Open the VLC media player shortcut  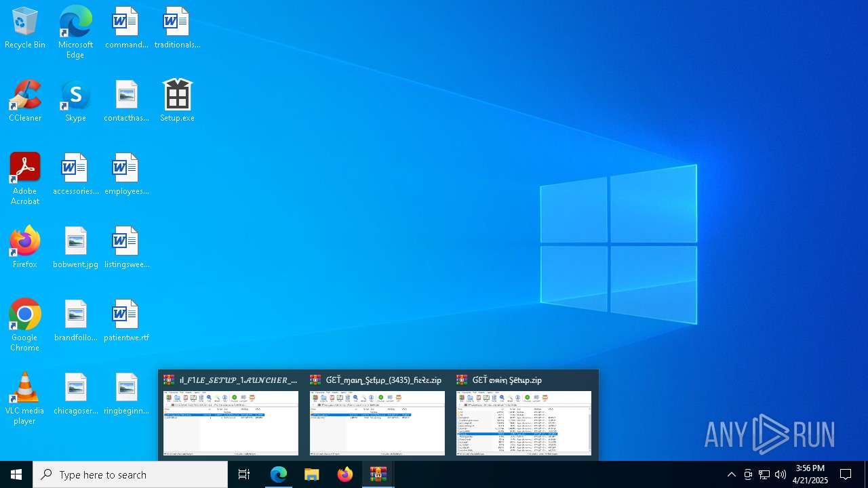point(25,399)
